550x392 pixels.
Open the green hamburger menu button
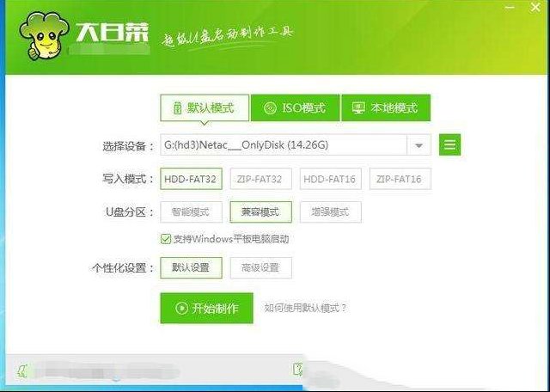coord(449,144)
